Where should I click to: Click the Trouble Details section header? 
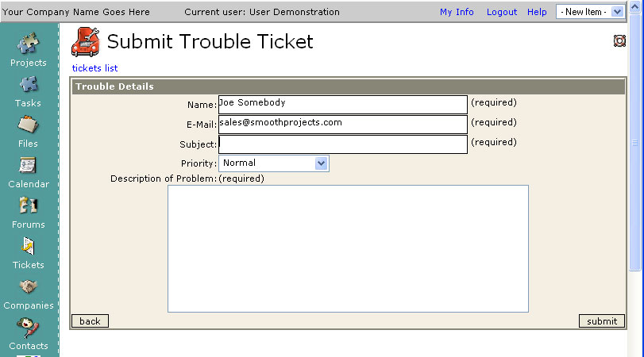(x=349, y=86)
